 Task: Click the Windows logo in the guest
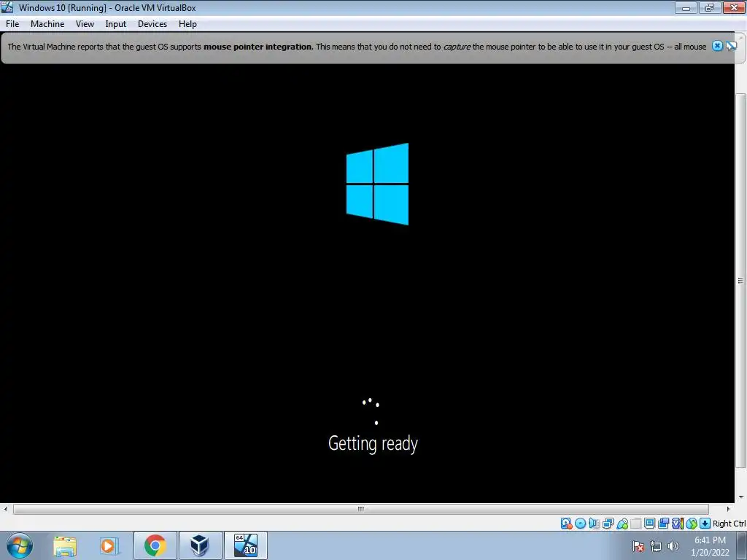[377, 184]
